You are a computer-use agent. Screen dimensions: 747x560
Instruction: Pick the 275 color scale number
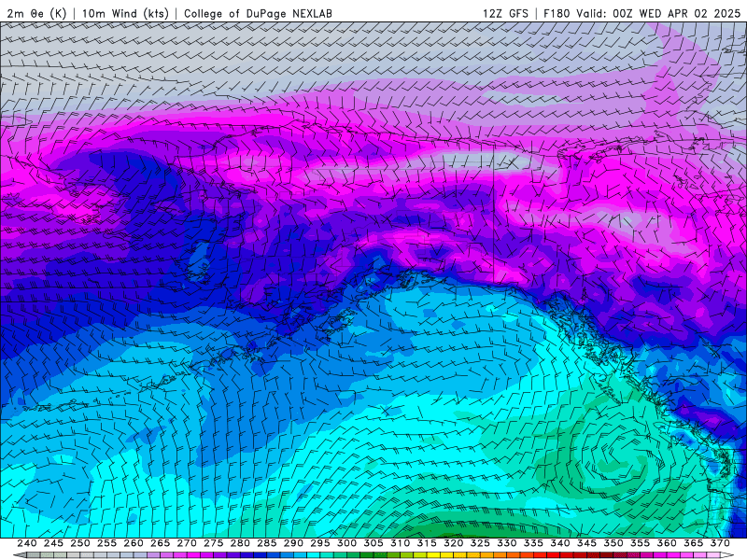(x=214, y=543)
